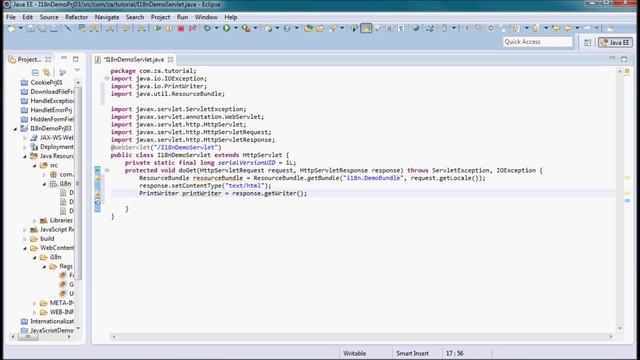This screenshot has height=360, width=640.
Task: Collapse the Java Resources node
Action: [25, 156]
